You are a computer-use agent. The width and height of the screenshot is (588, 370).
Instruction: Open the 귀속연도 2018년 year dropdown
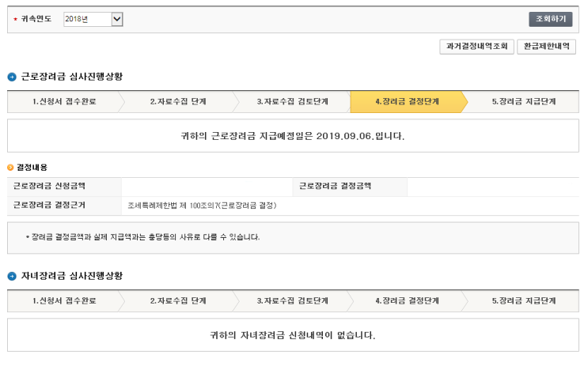point(93,19)
